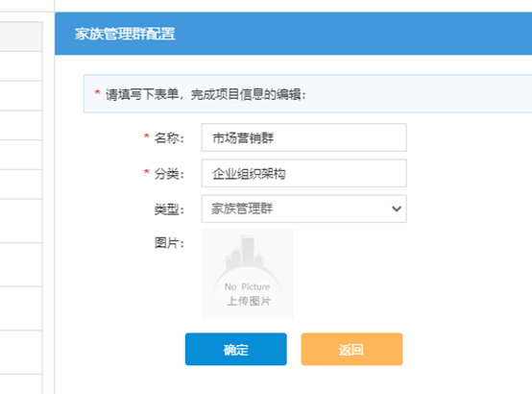This screenshot has height=394, width=532.
Task: Click the red asterisk beside 名称
Action: click(x=146, y=136)
